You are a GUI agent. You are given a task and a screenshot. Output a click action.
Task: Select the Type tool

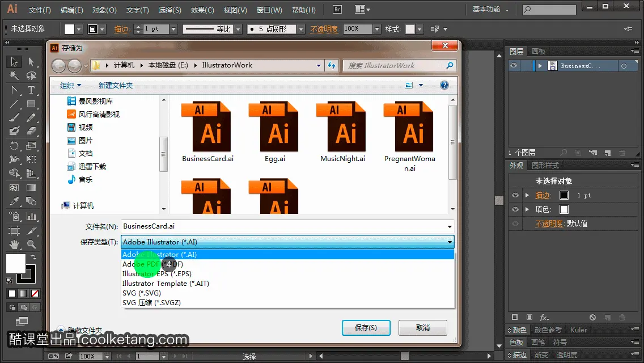[x=31, y=90]
